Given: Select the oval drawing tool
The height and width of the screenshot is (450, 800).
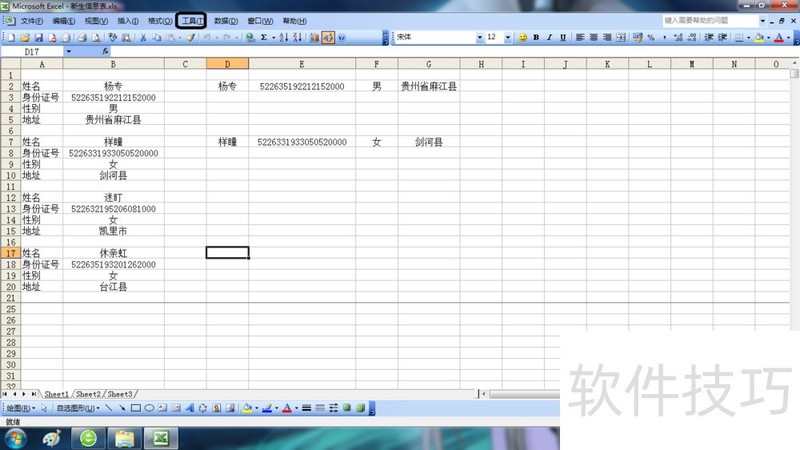Looking at the screenshot, I should pyautogui.click(x=149, y=408).
